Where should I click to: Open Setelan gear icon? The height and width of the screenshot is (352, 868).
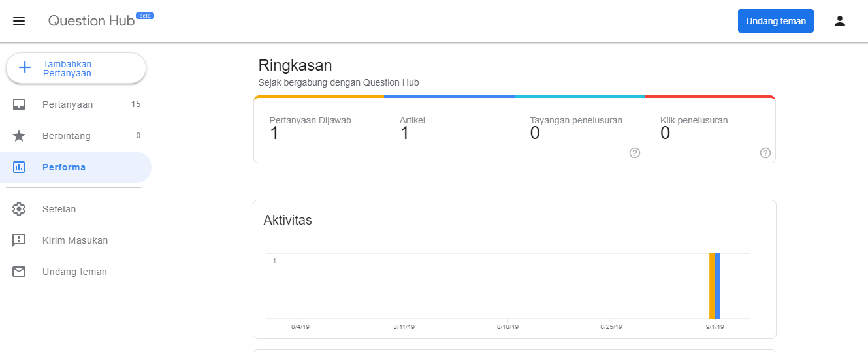pyautogui.click(x=19, y=209)
